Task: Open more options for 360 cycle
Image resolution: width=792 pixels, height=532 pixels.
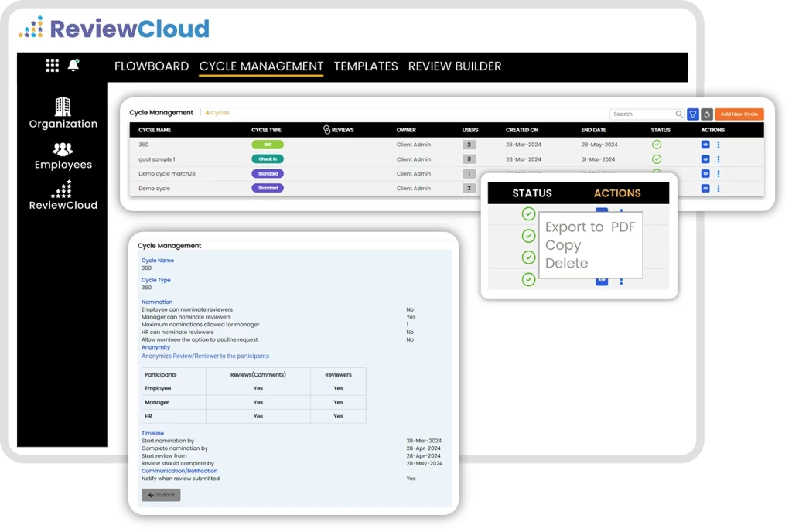Action: [x=719, y=145]
